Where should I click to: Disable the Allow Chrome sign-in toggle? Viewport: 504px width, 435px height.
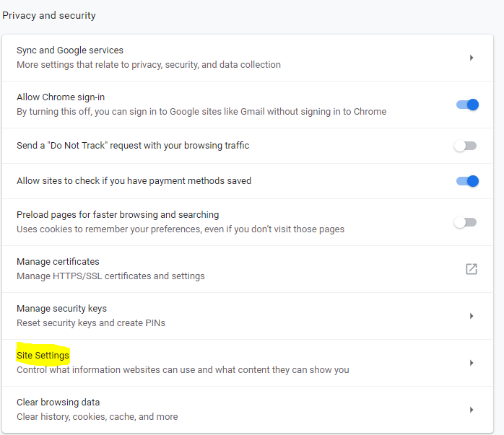click(467, 105)
